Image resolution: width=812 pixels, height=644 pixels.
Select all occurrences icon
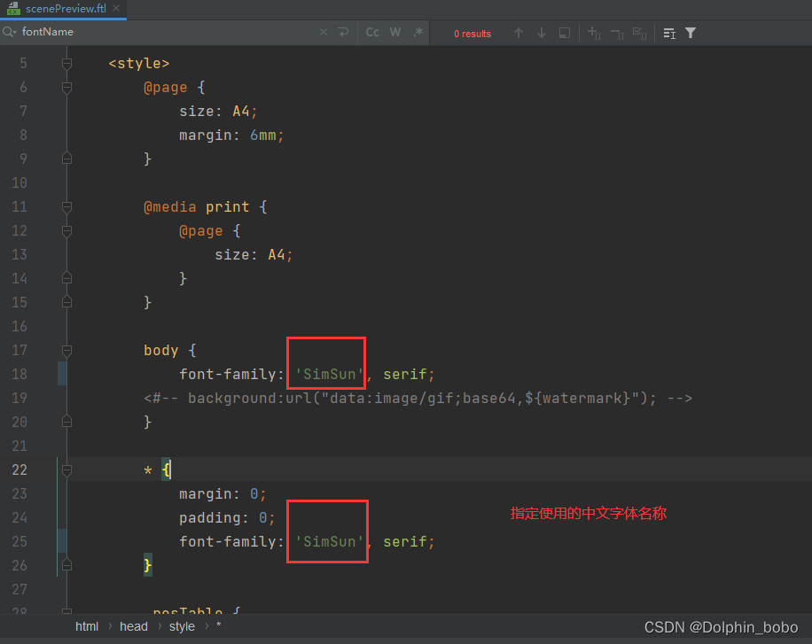tap(641, 33)
